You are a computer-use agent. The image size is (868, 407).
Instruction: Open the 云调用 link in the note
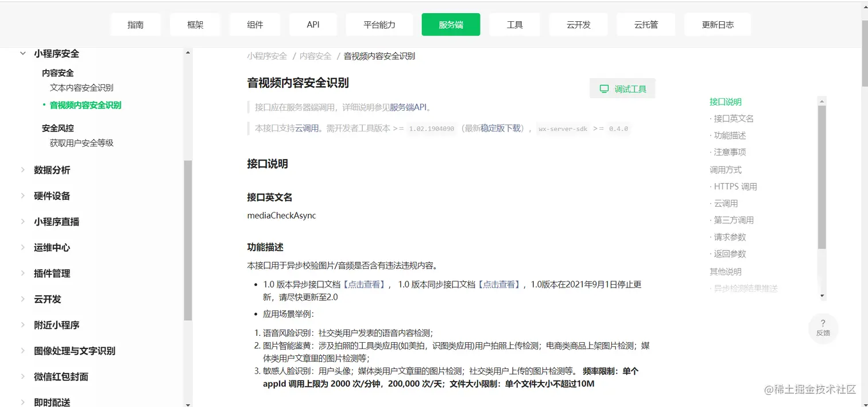point(307,129)
